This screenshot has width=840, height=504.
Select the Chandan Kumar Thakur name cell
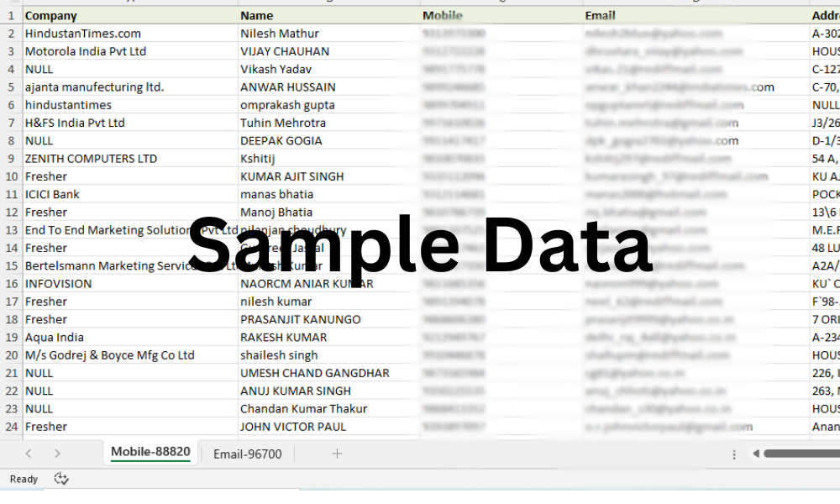point(329,409)
